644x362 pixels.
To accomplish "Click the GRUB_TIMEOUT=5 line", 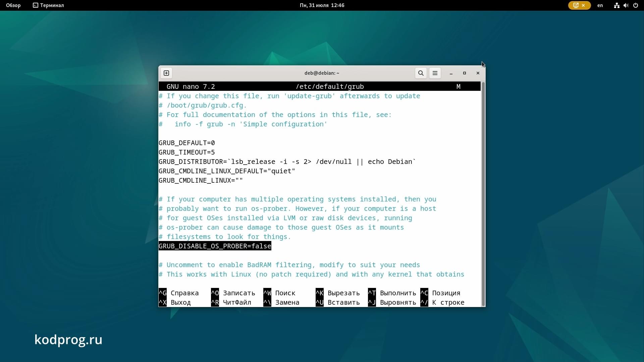I will 186,152.
